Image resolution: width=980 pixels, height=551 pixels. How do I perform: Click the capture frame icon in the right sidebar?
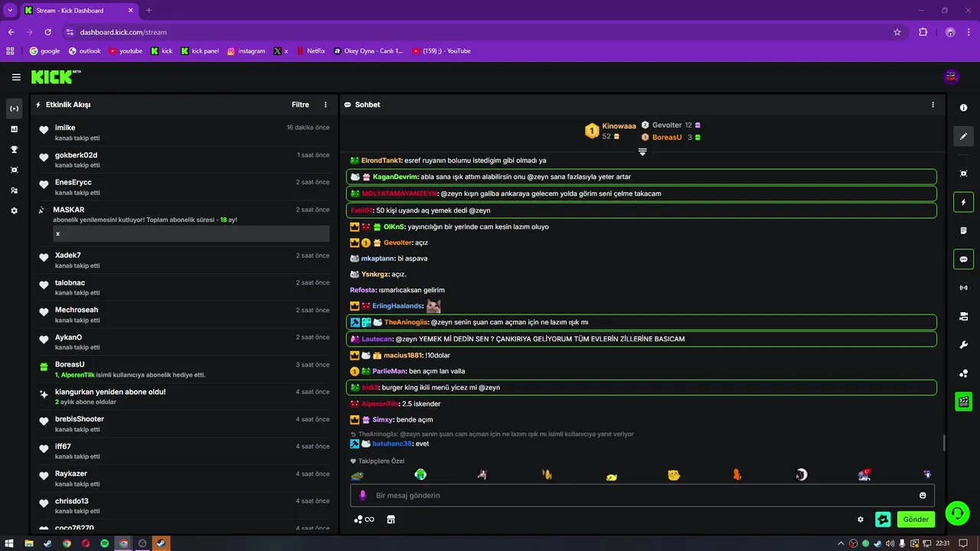pos(964,174)
